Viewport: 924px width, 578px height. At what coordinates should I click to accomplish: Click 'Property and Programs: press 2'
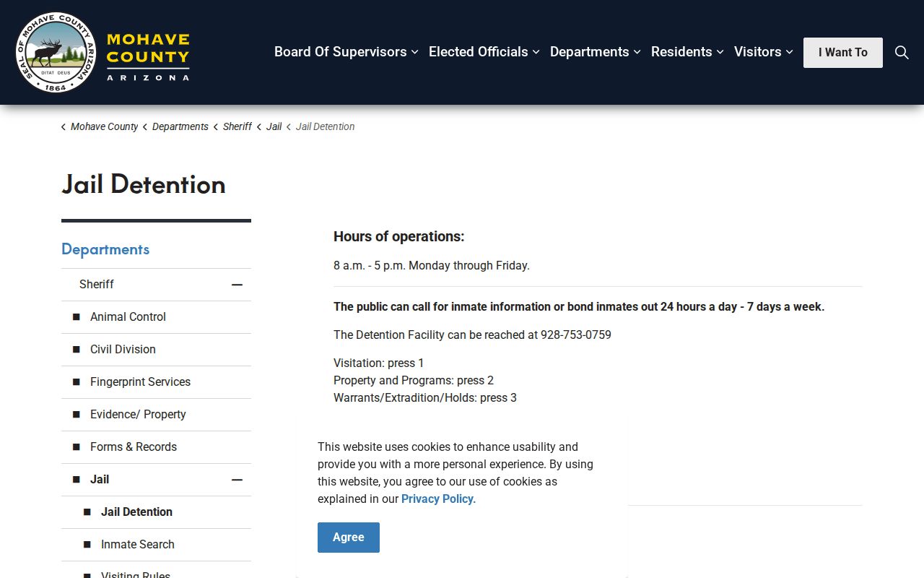(414, 381)
